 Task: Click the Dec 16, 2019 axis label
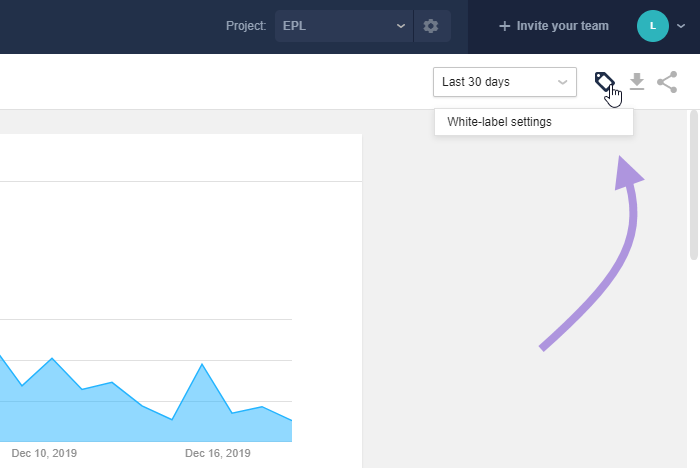[x=218, y=453]
